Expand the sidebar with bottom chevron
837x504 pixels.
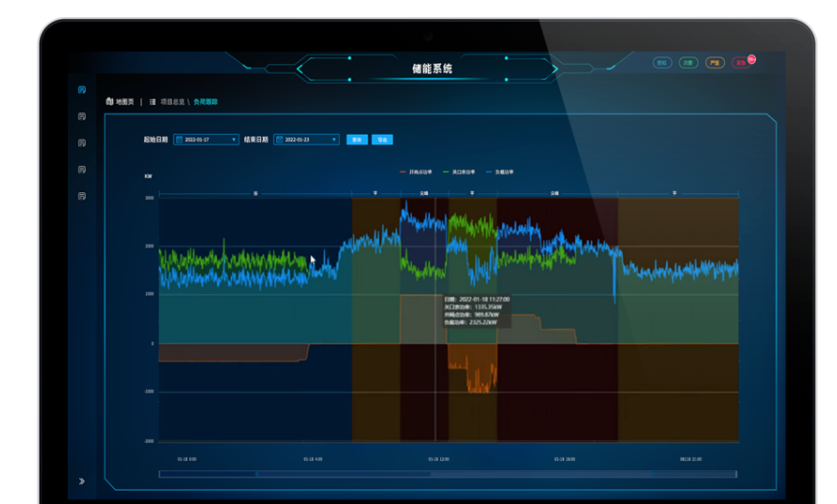pos(82,480)
